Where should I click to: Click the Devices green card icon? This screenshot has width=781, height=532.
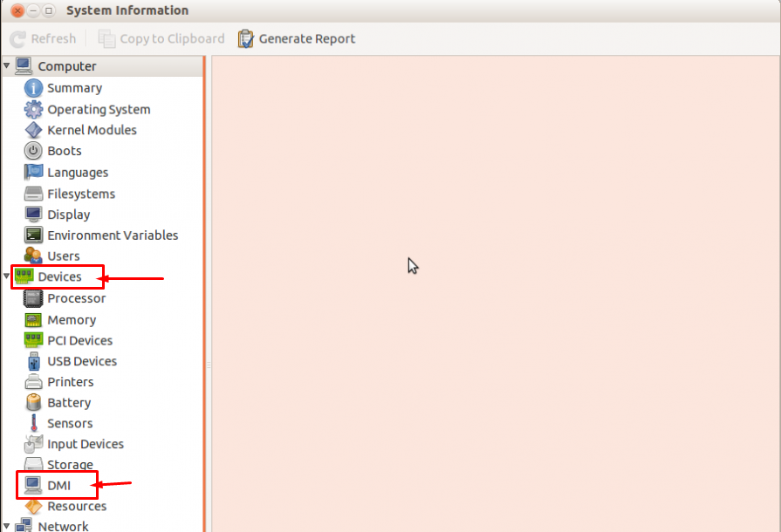[x=24, y=276]
